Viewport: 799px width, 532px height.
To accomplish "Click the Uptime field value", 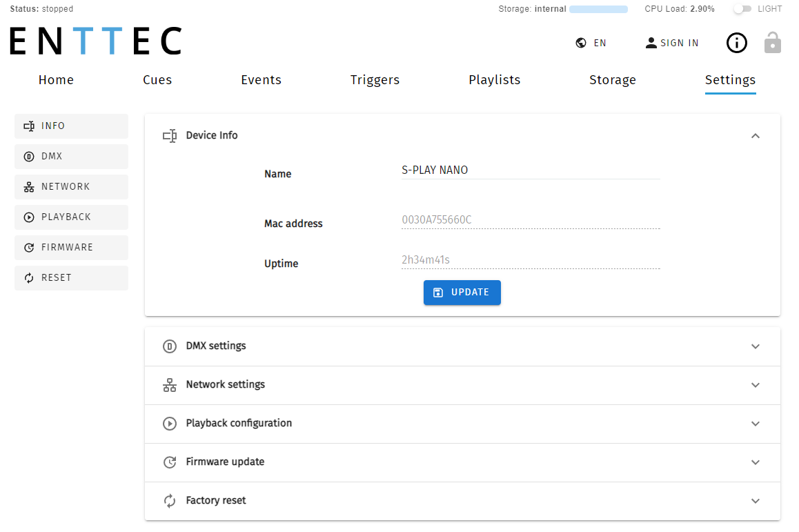I will coord(531,260).
